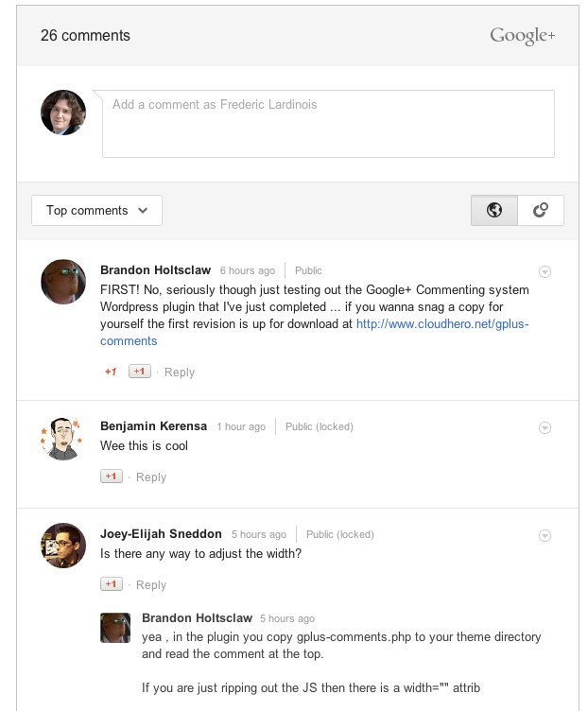The image size is (588, 711).
Task: Click the Google+ logo in header
Action: (x=522, y=36)
